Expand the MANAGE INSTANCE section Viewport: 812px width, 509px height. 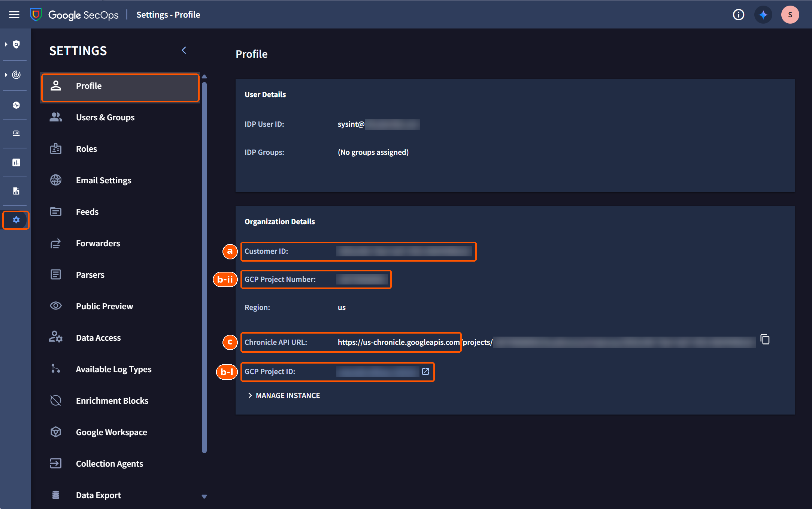(x=284, y=395)
